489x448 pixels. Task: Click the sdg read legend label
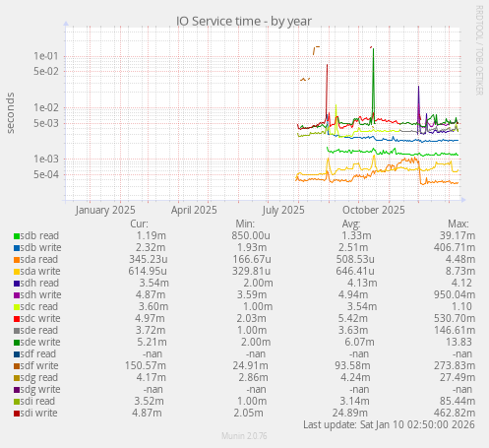coord(39,378)
